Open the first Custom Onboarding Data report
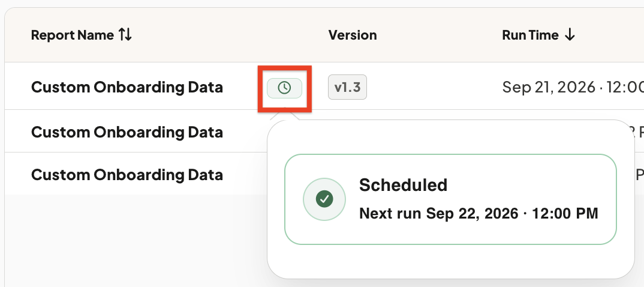The width and height of the screenshot is (644, 287). (x=127, y=87)
